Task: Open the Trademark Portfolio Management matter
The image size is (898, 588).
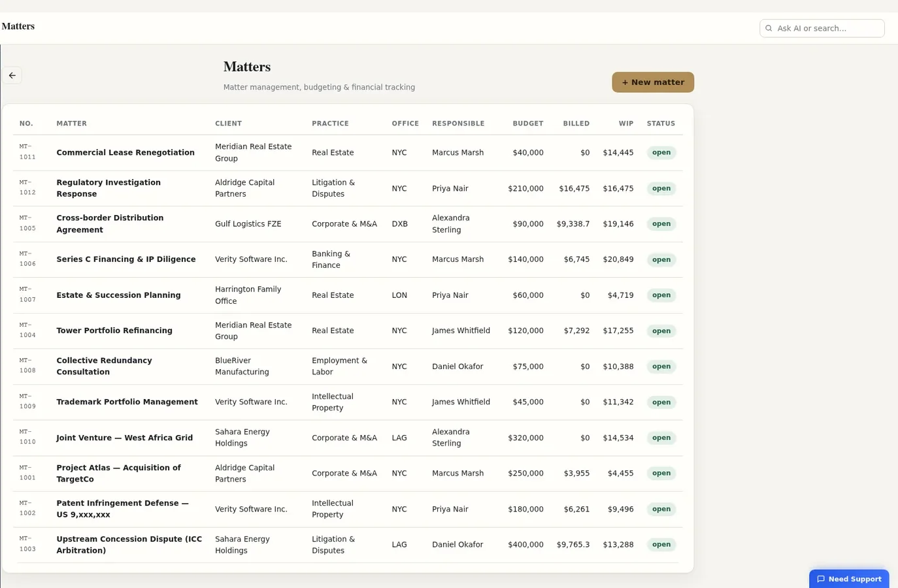Action: 127,402
